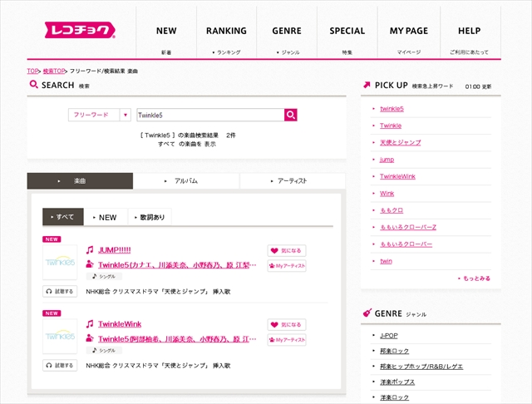The image size is (532, 404).
Task: Add TwinkleWink artist to My Artist
Action: (x=287, y=340)
